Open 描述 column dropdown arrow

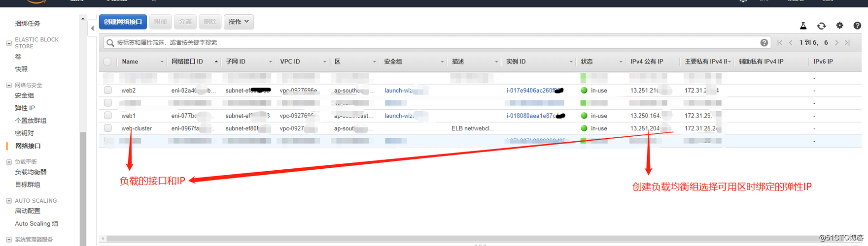496,62
